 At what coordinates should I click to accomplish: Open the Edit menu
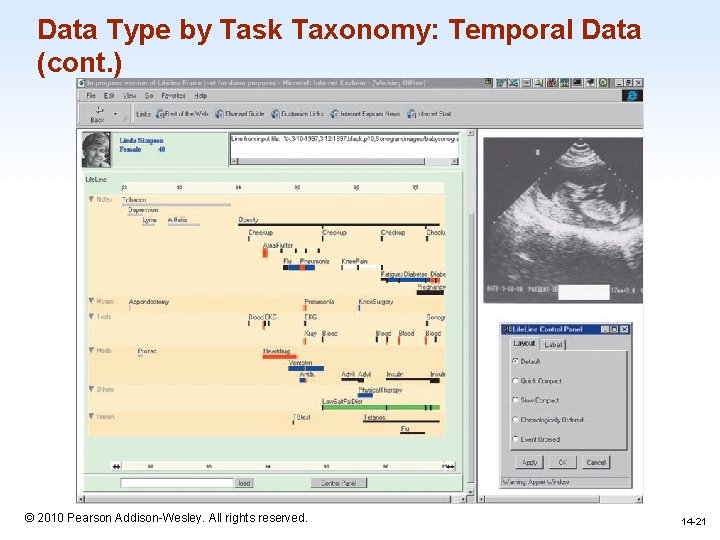click(109, 96)
